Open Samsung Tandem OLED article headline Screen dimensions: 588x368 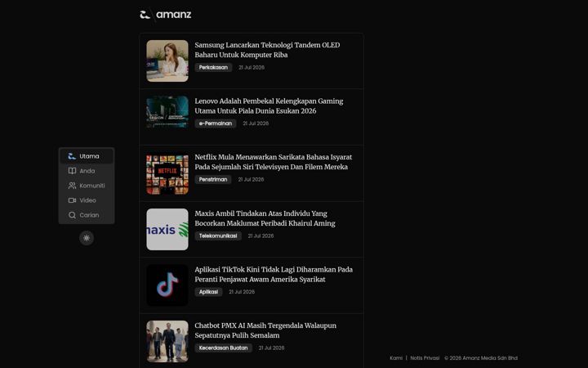click(x=267, y=50)
